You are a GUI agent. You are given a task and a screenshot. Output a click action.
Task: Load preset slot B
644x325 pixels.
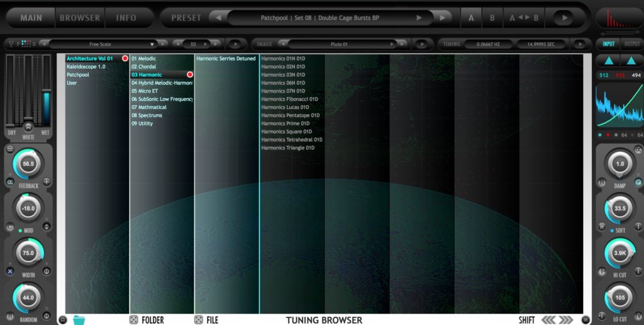tap(492, 18)
